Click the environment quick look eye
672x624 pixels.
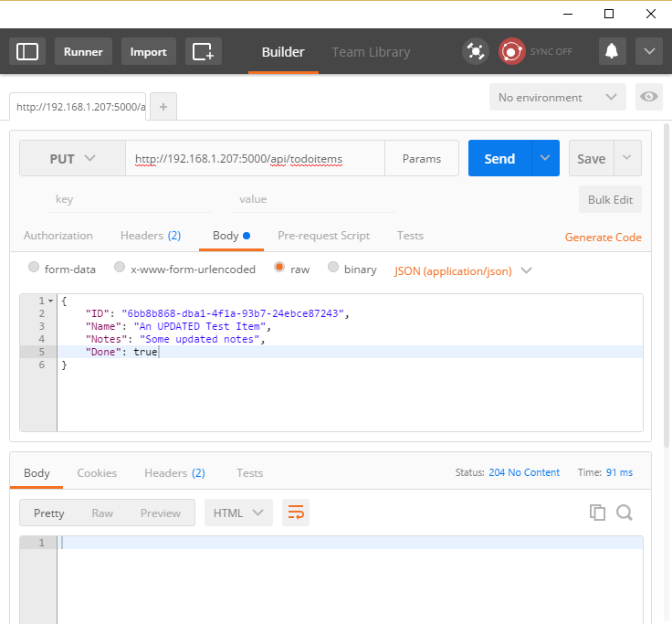(x=649, y=97)
